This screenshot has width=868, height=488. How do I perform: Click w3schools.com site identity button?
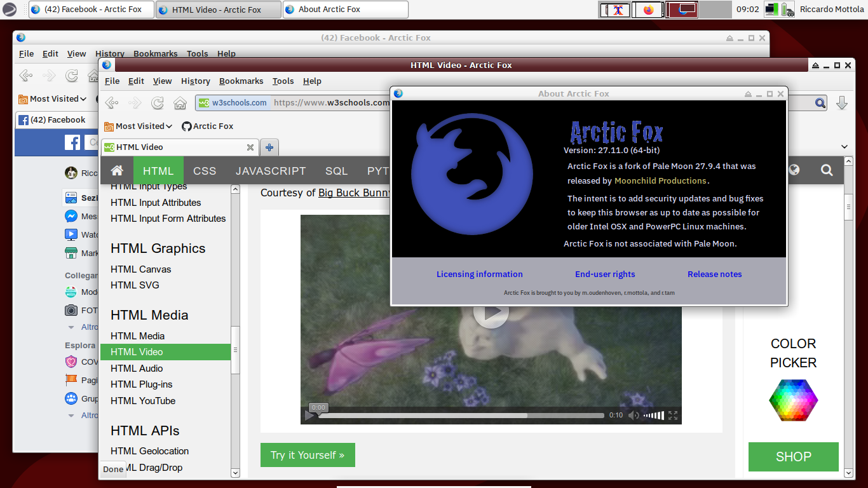(232, 102)
